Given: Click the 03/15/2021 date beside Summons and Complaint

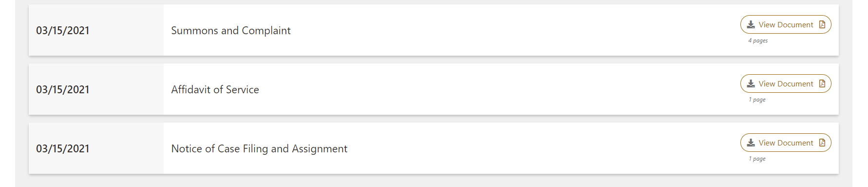Looking at the screenshot, I should tap(63, 30).
